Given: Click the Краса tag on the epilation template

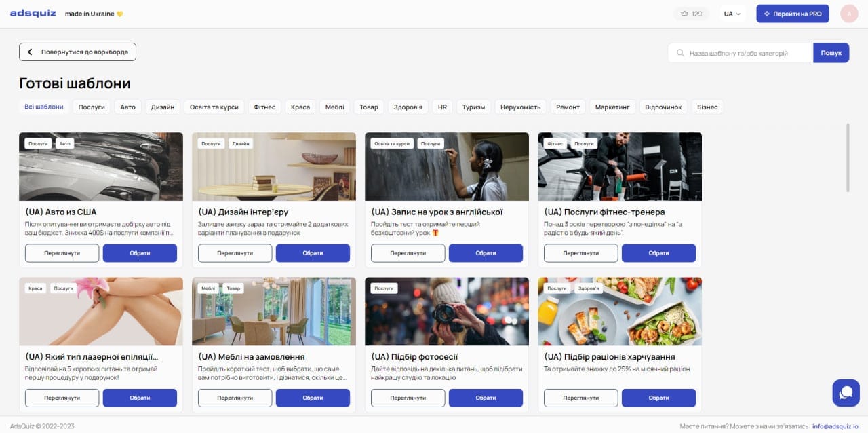Looking at the screenshot, I should [35, 288].
